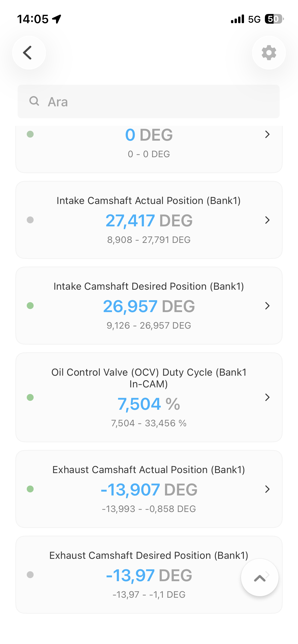Screen dimensions: 298x644
Task: Open chevron on the 0 DEG card
Action: coord(267,134)
